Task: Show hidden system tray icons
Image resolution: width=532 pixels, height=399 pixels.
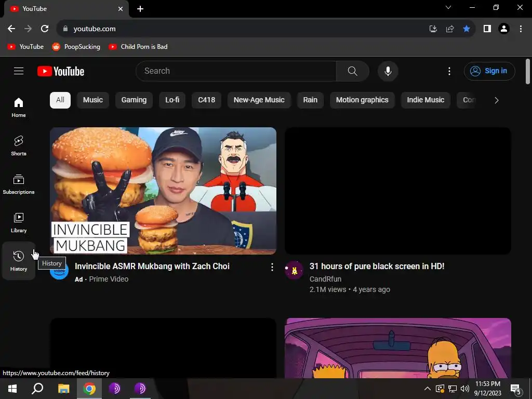Action: [x=428, y=389]
